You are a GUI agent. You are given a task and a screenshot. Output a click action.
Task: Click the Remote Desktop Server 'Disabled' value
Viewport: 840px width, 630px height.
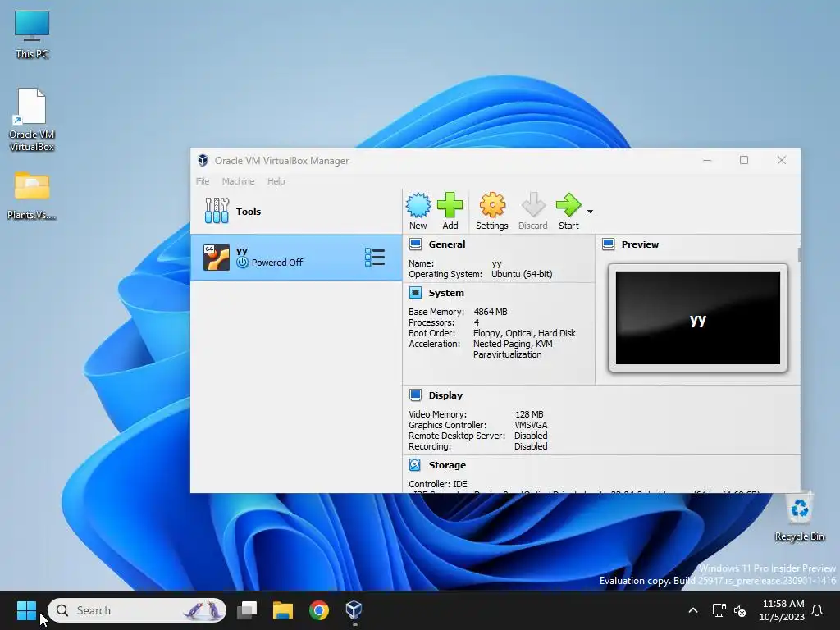pos(531,436)
